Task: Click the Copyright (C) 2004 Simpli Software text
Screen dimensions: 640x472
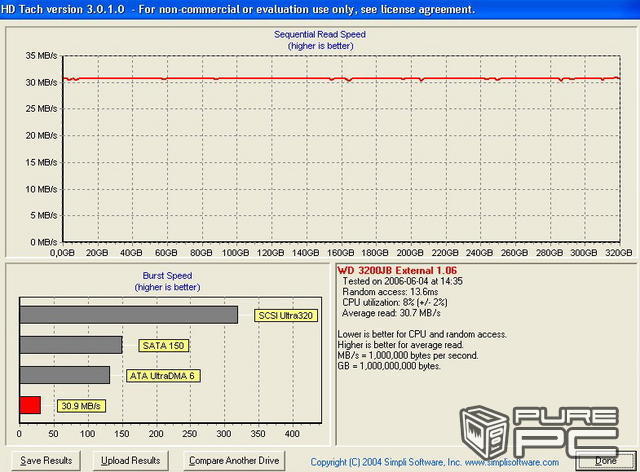Action: [x=386, y=462]
